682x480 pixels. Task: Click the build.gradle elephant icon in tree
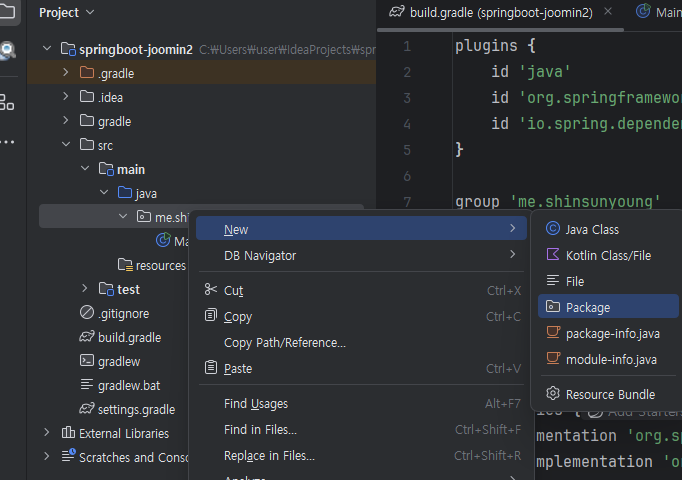pos(87,337)
